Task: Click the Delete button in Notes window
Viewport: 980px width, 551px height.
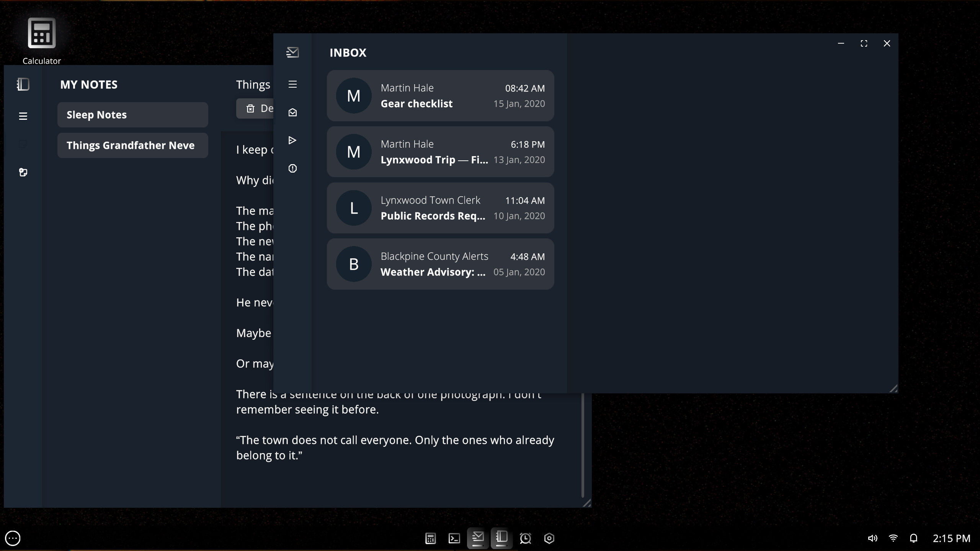Action: (255, 109)
